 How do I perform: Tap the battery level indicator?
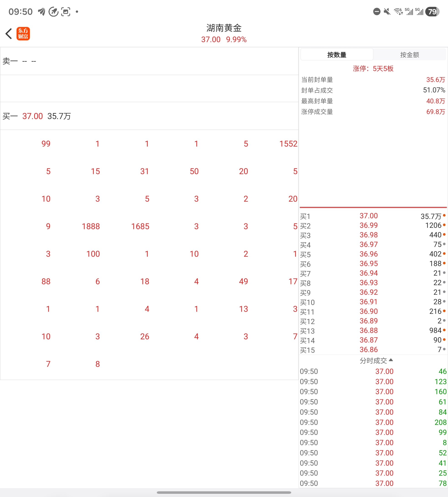(433, 12)
